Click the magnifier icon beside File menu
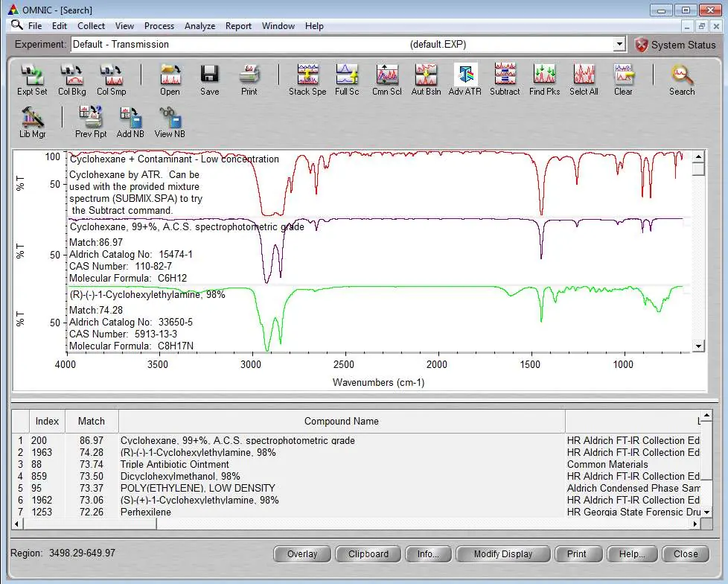This screenshot has height=584, width=728. pos(16,25)
